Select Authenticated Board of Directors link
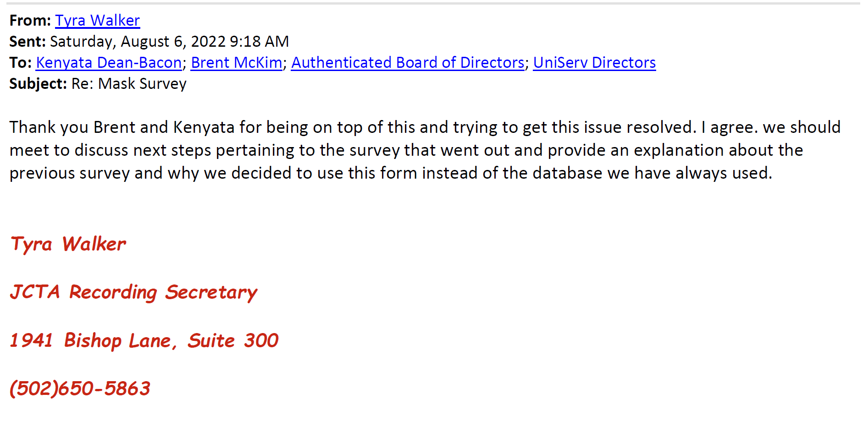This screenshot has width=868, height=421. click(x=408, y=63)
